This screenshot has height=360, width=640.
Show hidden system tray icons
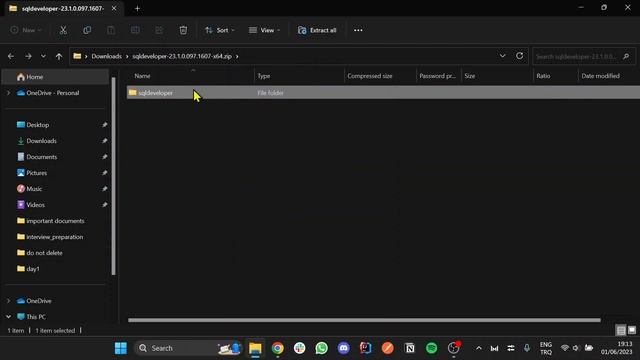(x=479, y=348)
